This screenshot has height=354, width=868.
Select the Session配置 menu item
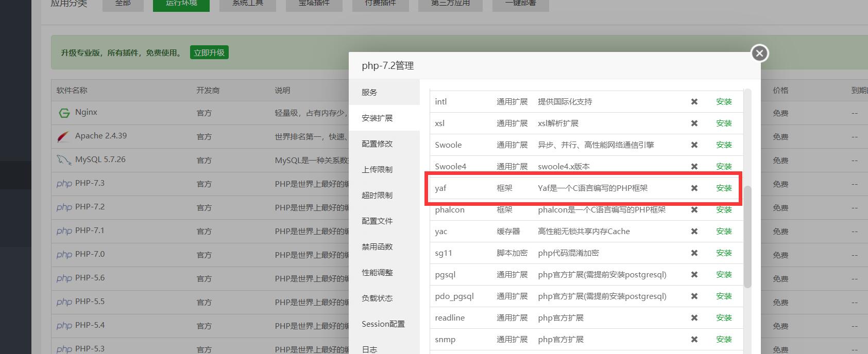pos(383,324)
